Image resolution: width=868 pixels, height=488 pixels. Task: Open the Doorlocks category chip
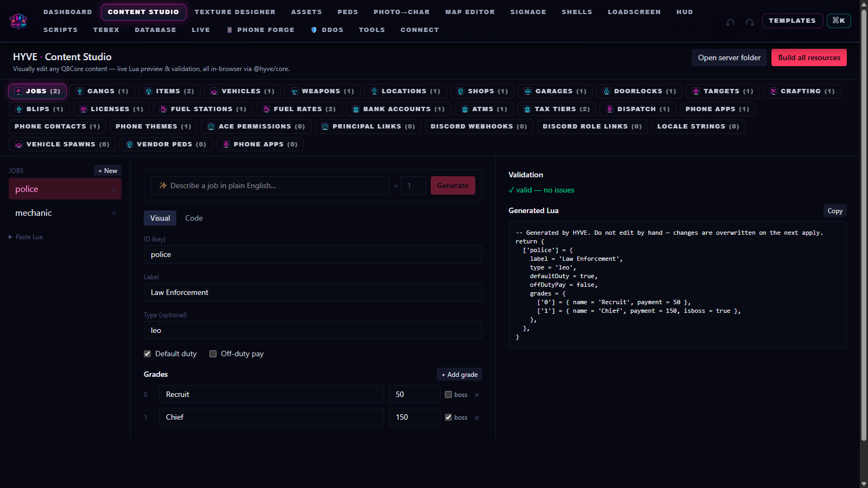[640, 91]
